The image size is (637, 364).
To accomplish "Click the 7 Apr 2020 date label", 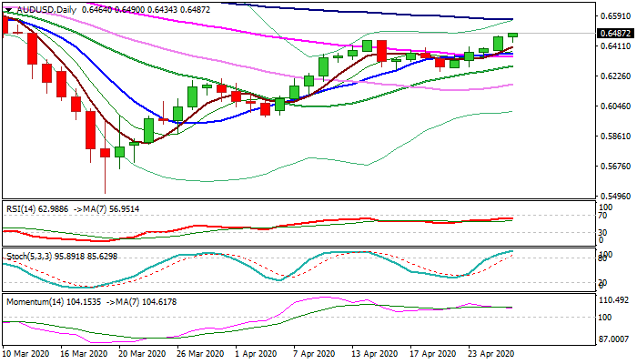I will tap(315, 354).
